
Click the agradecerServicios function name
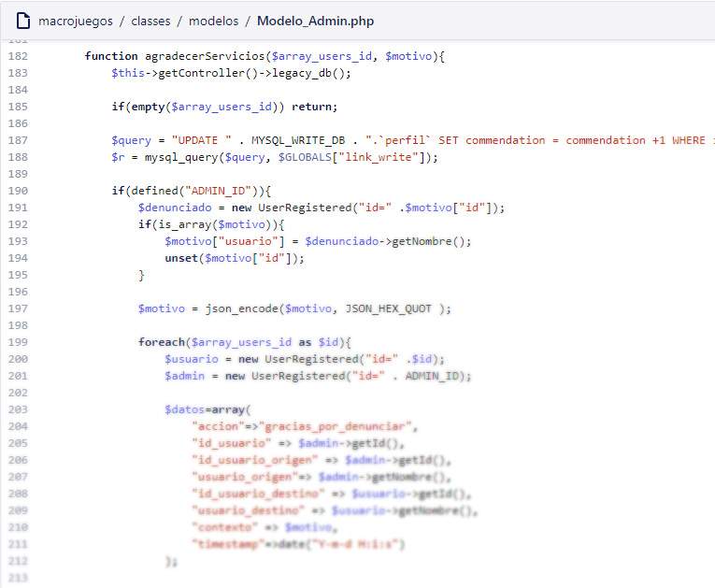(205, 56)
